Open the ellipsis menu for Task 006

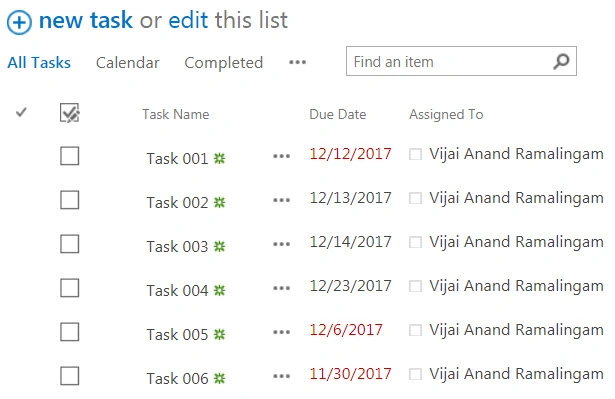click(x=282, y=376)
